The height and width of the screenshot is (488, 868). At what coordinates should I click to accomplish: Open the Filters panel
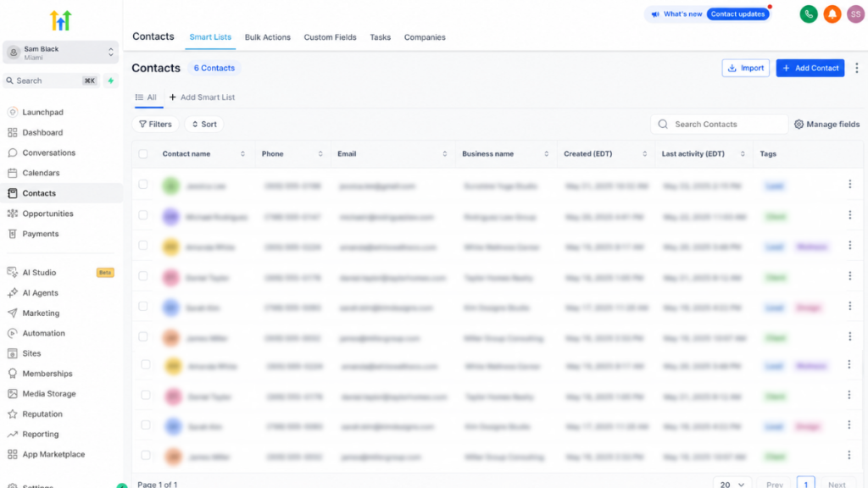pos(156,125)
